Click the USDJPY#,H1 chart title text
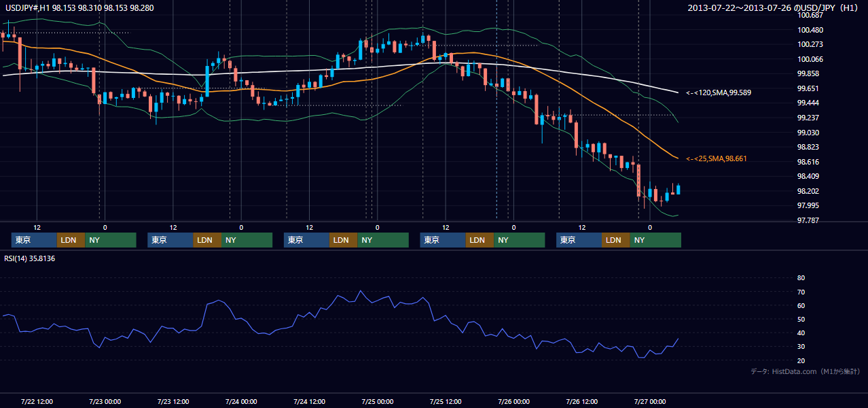868x408 pixels. point(78,7)
